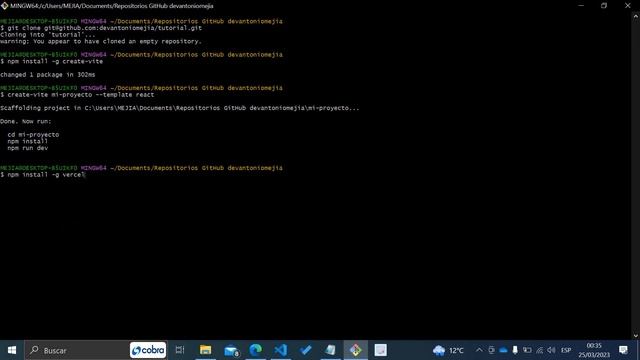This screenshot has width=640, height=360.
Task: Open the Wi-Fi network tray icon
Action: 540,350
